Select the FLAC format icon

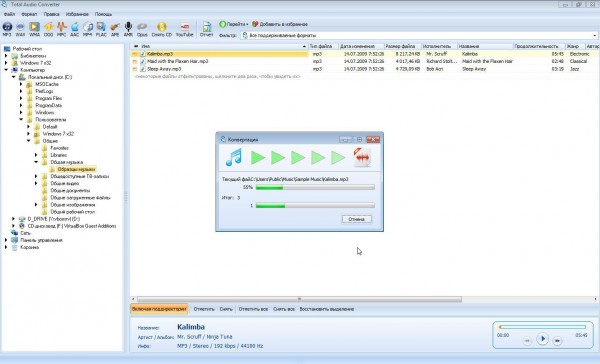101,27
